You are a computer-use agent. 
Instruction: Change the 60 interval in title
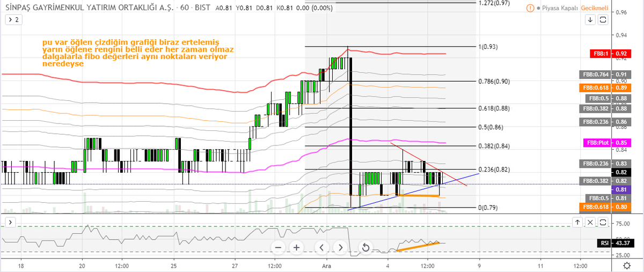click(184, 9)
